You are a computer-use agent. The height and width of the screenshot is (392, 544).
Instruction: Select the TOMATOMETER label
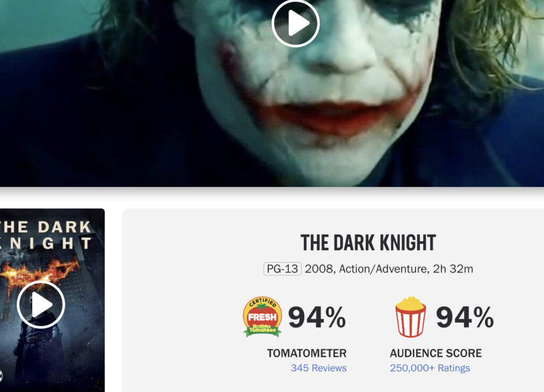(x=307, y=353)
